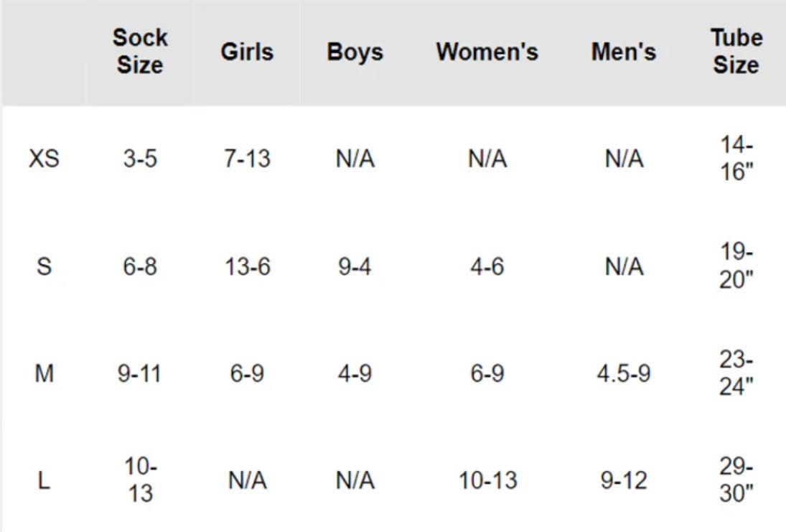Select the Women's 10-13 cell
The height and width of the screenshot is (532, 786).
pyautogui.click(x=487, y=481)
